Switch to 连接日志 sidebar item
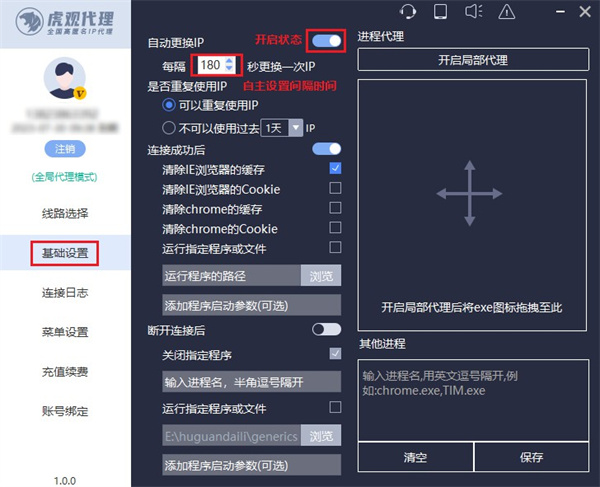Viewport: 600px width, 487px height. tap(65, 291)
